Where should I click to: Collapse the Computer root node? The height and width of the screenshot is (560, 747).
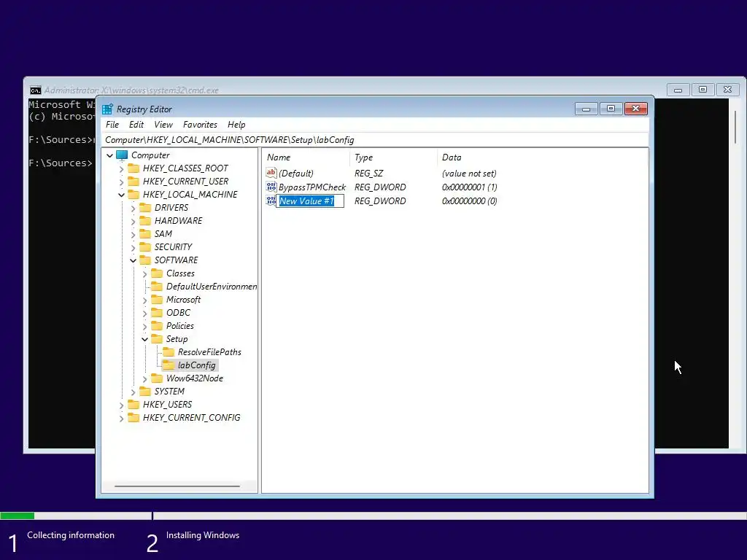(109, 155)
